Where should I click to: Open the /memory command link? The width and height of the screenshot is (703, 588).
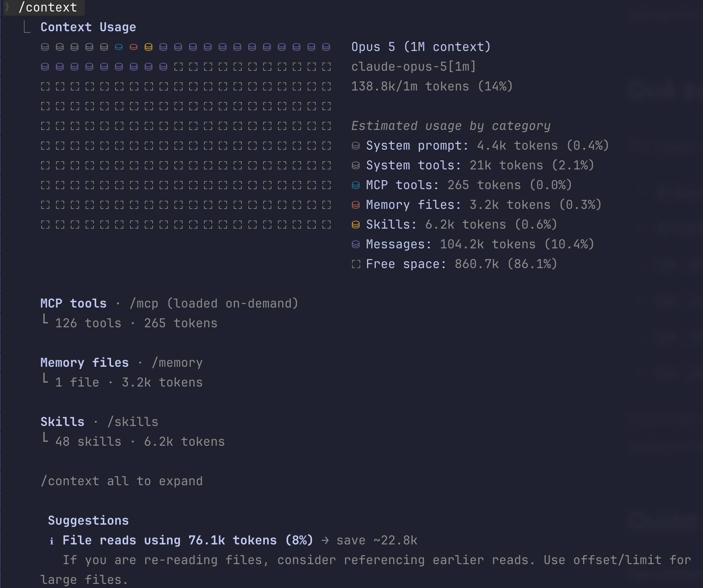point(177,363)
